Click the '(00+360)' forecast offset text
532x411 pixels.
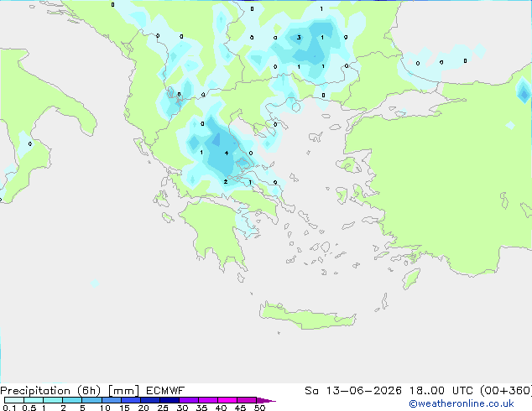tap(506, 391)
